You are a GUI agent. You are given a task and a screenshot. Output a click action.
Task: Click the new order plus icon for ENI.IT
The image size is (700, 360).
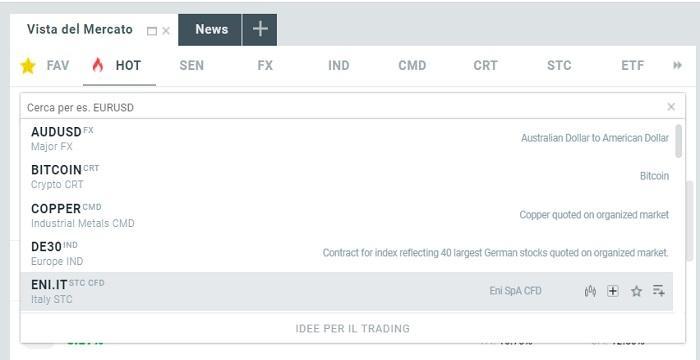[613, 291]
